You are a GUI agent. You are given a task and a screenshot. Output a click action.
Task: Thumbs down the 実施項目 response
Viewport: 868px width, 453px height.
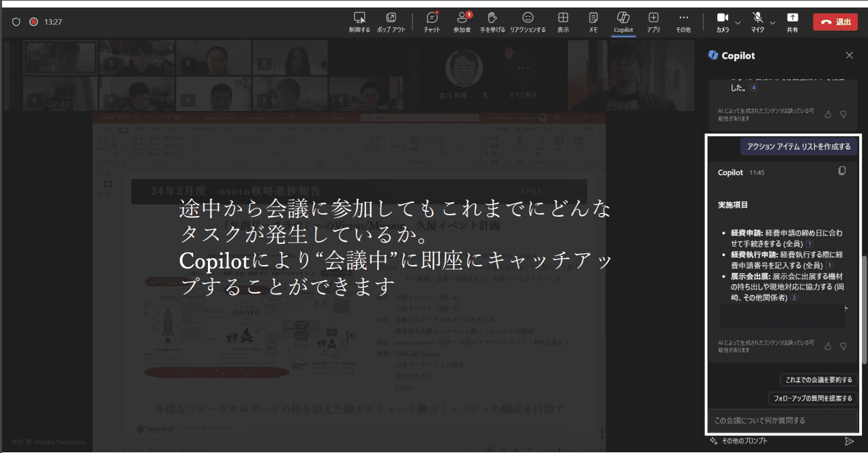coord(843,346)
